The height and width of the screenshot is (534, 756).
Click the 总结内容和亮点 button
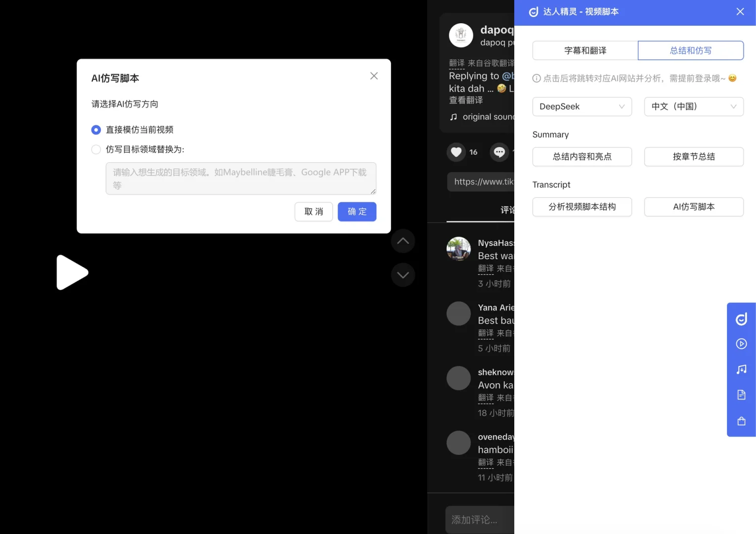tap(582, 157)
